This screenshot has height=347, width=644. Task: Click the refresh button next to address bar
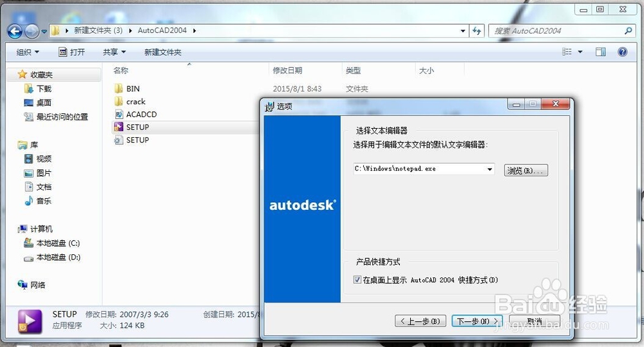point(477,31)
